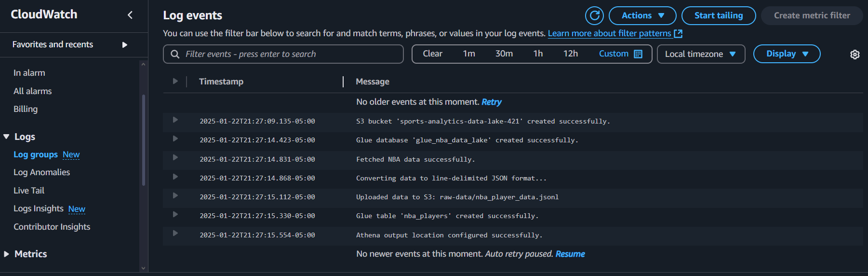Open Contributor Insights page

tap(52, 227)
